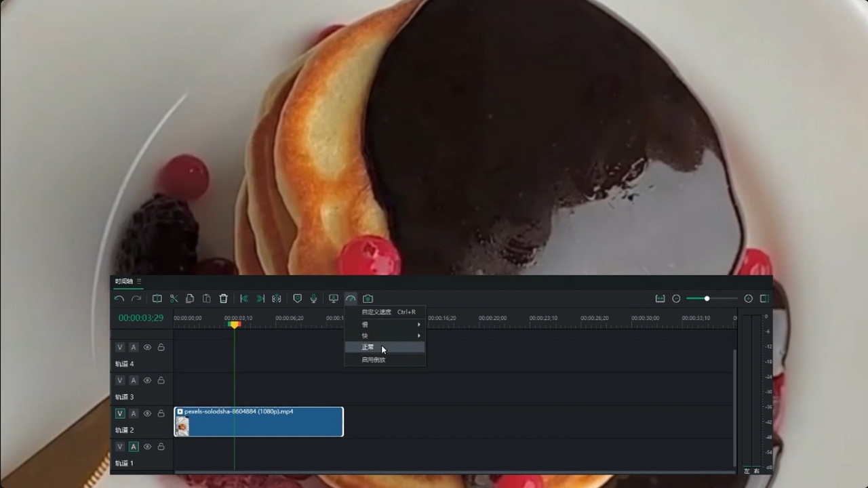Click the microphone voiceover record icon
The width and height of the screenshot is (868, 488).
(314, 299)
